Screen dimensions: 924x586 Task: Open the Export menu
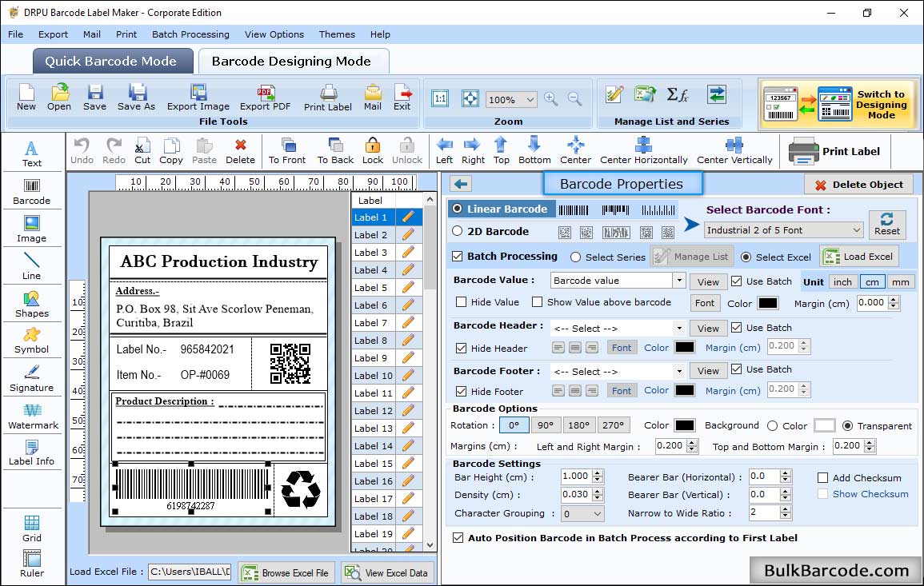point(53,34)
